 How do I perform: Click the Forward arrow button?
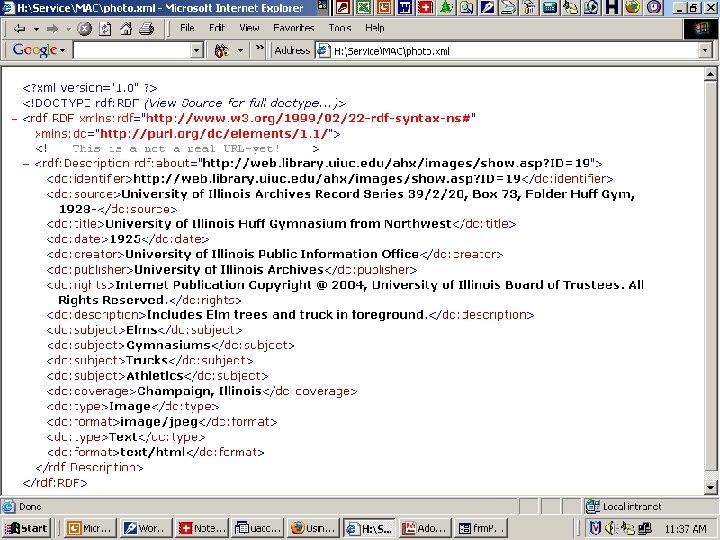[52, 29]
